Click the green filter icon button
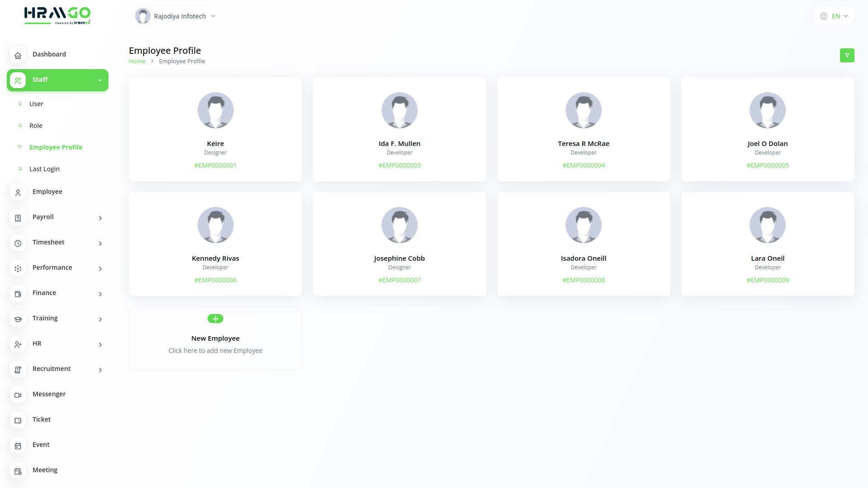This screenshot has width=868, height=488. pos(847,55)
